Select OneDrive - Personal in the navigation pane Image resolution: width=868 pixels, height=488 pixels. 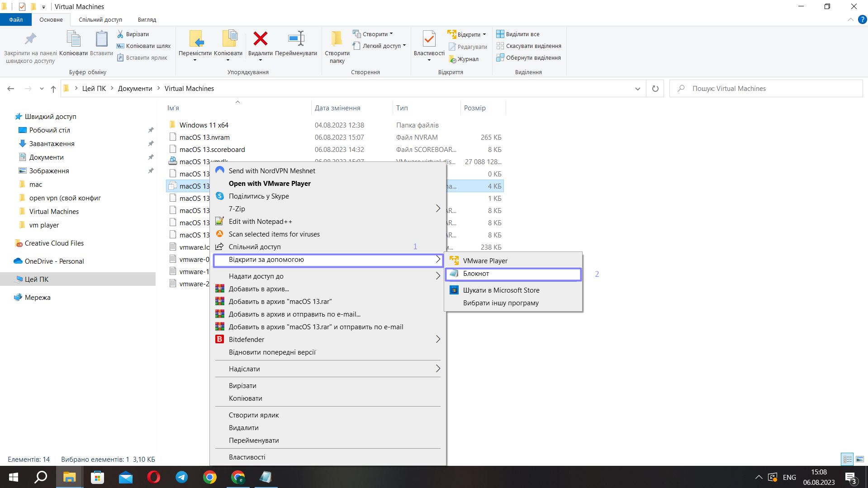point(54,261)
